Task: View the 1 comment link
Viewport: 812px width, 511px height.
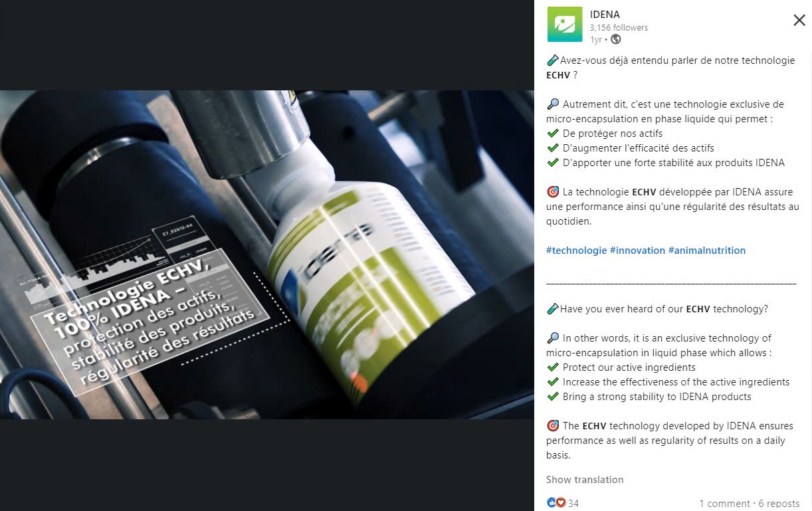Action: tap(724, 504)
